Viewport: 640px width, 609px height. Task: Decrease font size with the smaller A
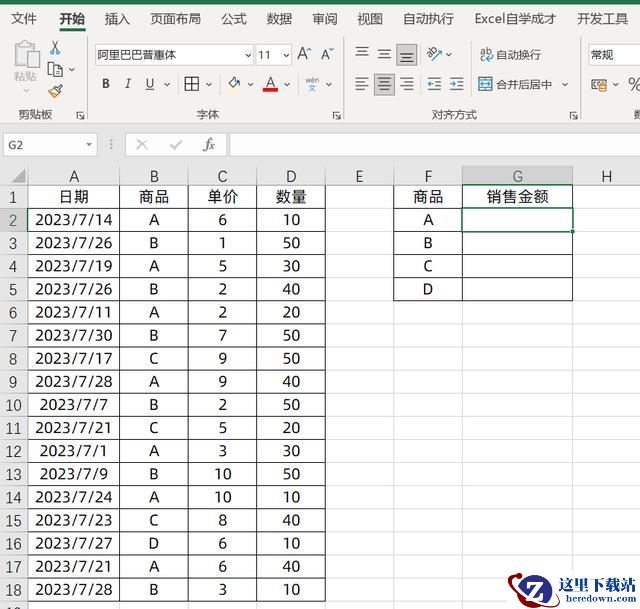[327, 54]
